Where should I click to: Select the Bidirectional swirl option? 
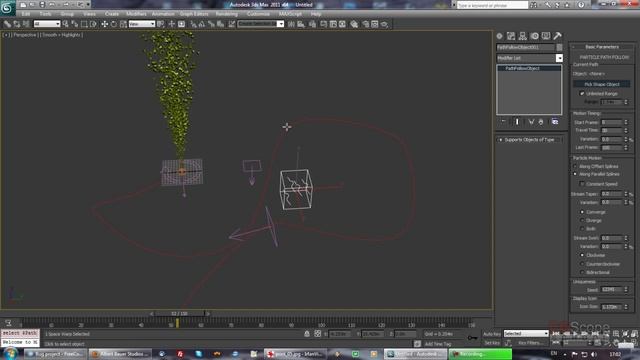(582, 272)
